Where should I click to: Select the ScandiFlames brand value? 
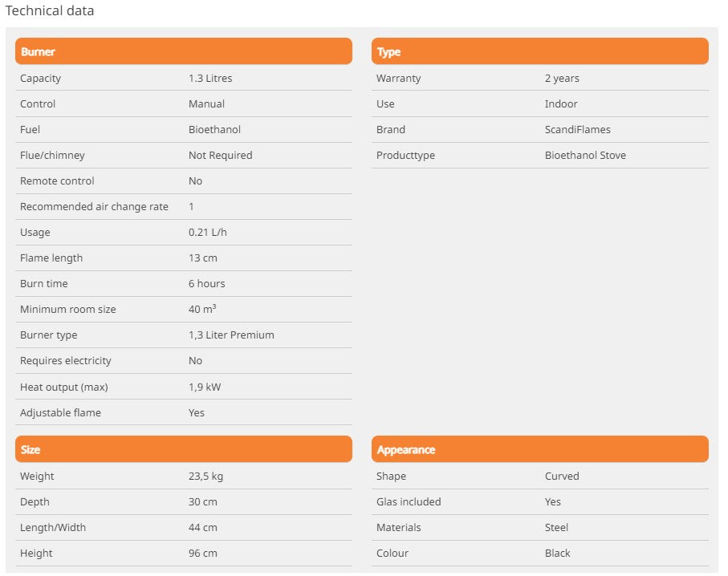point(577,130)
